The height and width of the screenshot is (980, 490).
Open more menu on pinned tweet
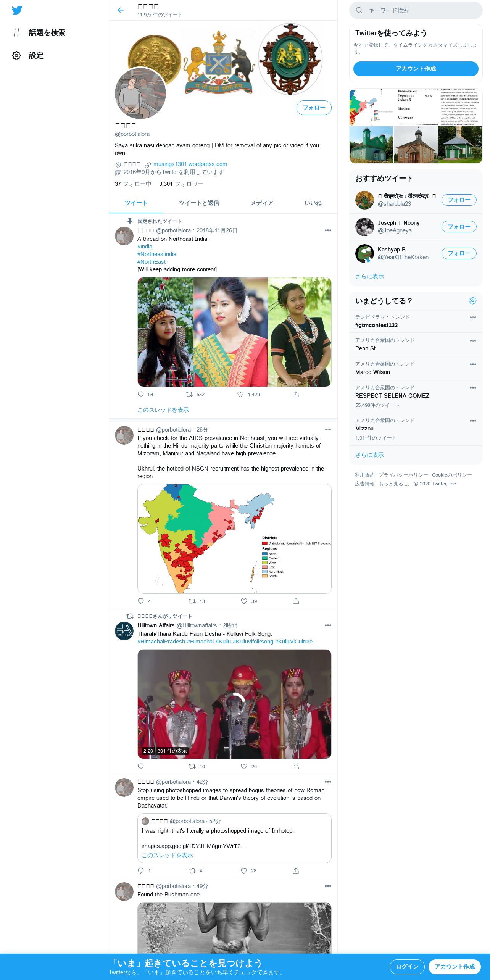328,230
